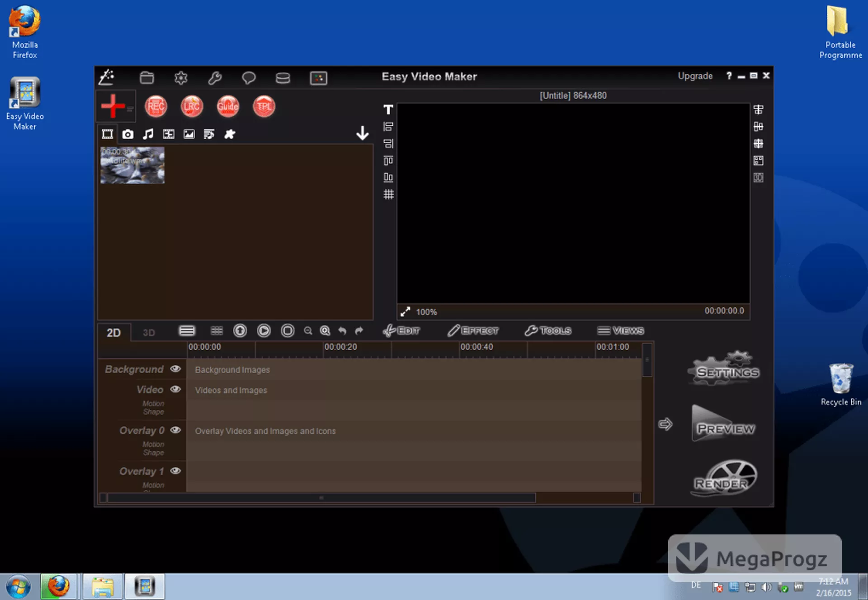Click the timeline rows list view icon
Image resolution: width=868 pixels, height=600 pixels.
[187, 331]
